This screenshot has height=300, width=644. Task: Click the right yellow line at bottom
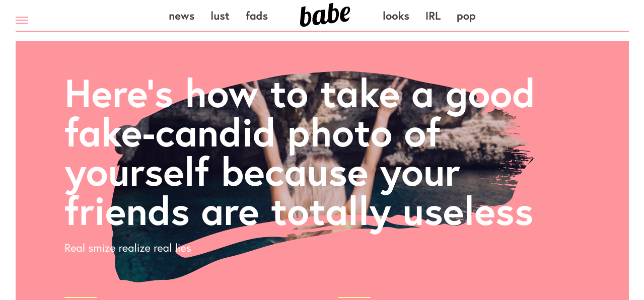click(354, 297)
